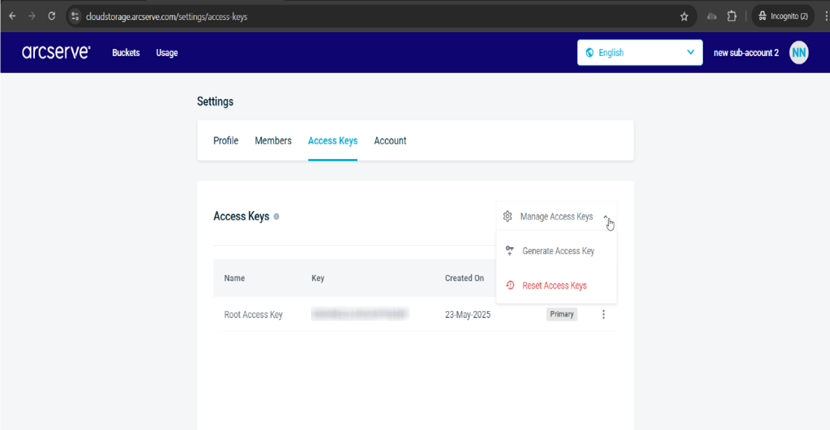This screenshot has height=430, width=830.
Task: Click the browser address bar URL
Action: coord(200,17)
